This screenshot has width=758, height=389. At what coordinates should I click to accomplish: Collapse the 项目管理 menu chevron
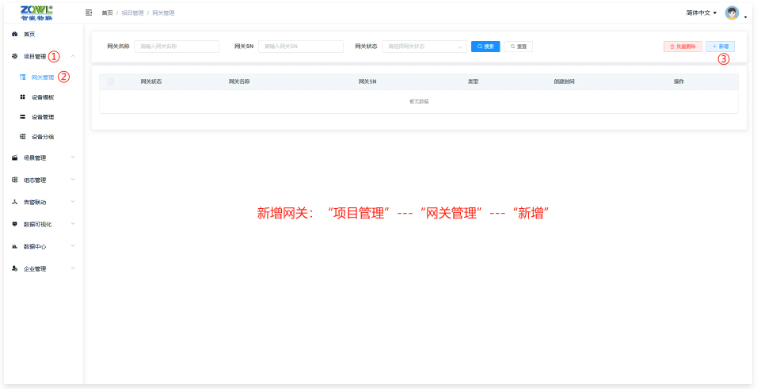click(x=73, y=57)
